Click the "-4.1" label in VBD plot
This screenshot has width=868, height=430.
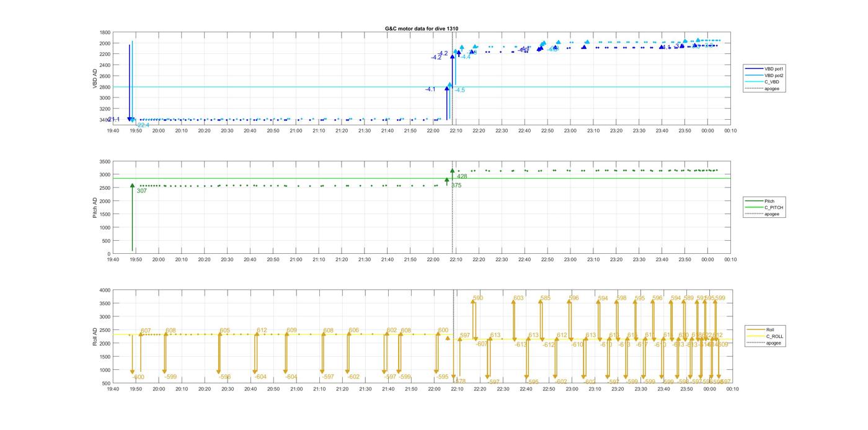pos(430,89)
